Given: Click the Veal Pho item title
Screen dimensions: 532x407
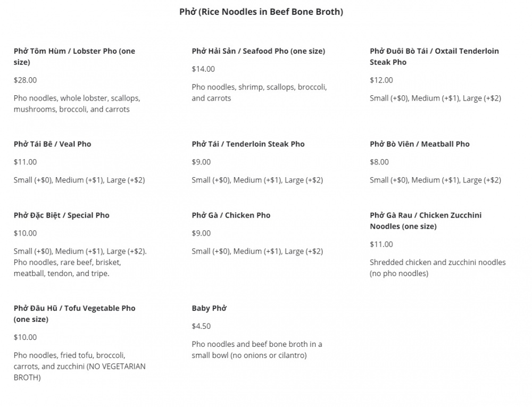Looking at the screenshot, I should coord(52,144).
